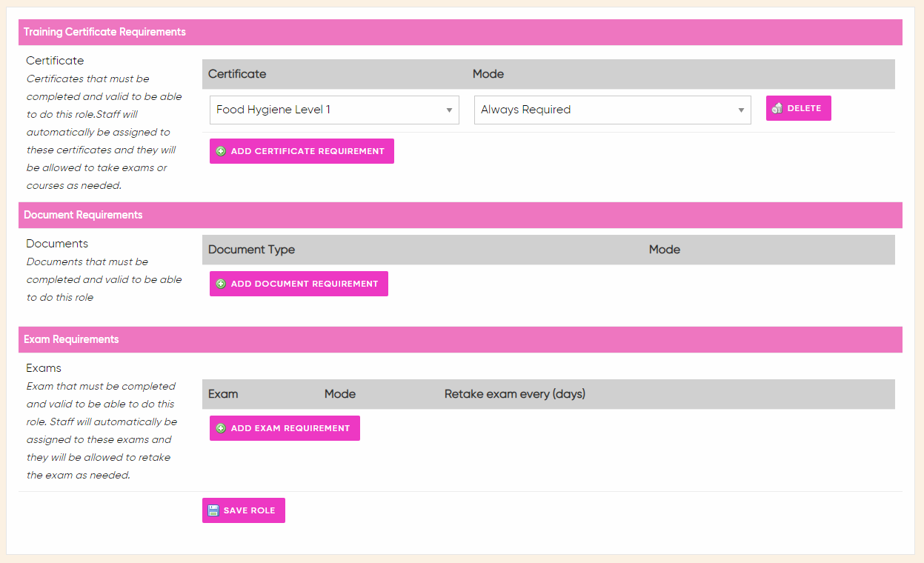Screen dimensions: 924x563
Task: Select a different certificate from the Certificate dropdown
Action: pos(333,110)
